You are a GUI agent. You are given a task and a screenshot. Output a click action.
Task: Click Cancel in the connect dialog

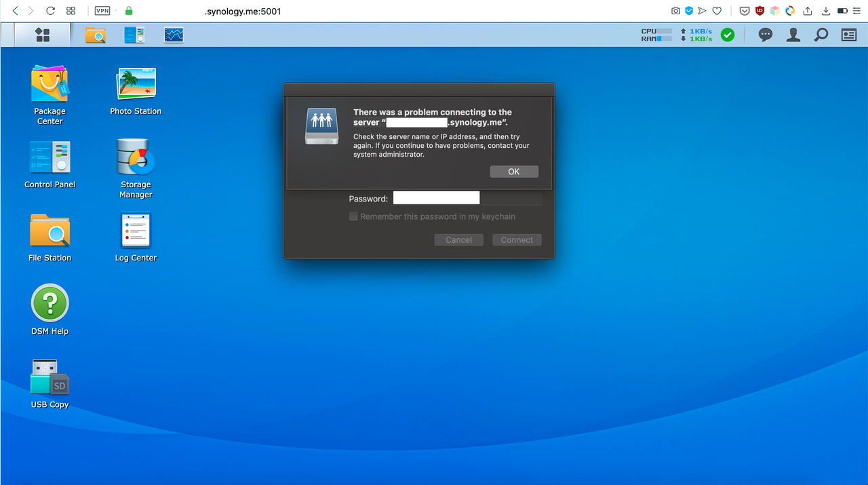tap(459, 239)
